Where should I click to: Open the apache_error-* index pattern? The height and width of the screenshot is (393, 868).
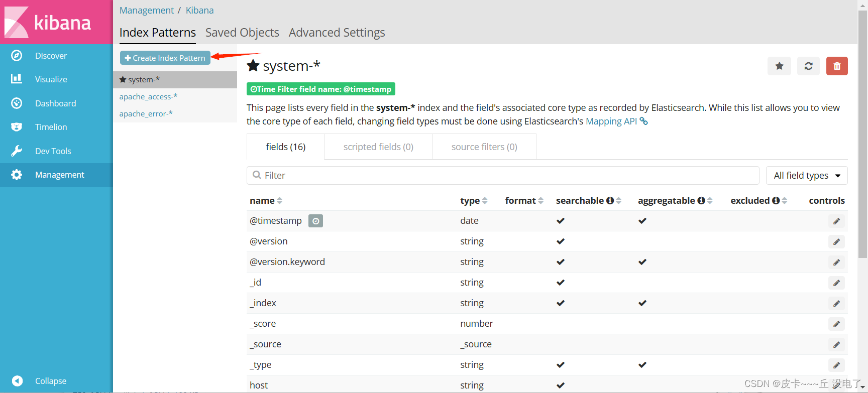point(146,113)
